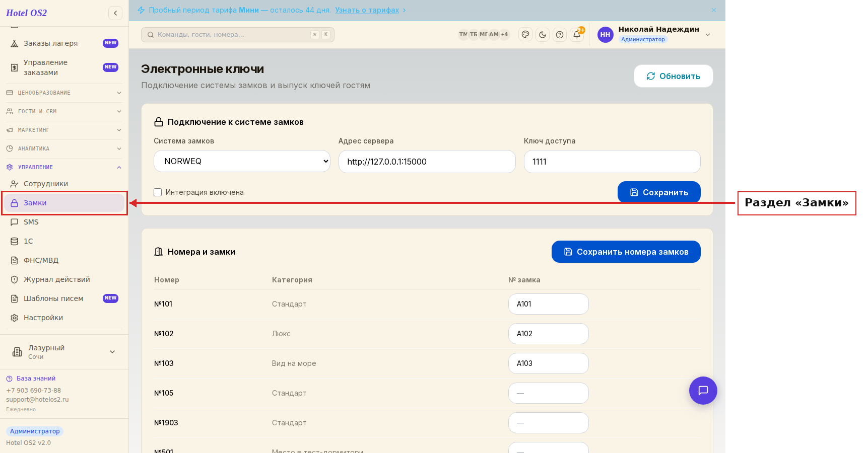This screenshot has width=868, height=453.
Task: Open SMS section in sidebar
Action: [x=64, y=222]
